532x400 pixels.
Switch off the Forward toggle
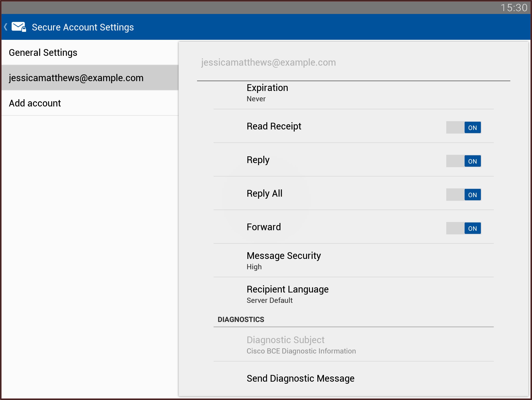click(x=463, y=228)
